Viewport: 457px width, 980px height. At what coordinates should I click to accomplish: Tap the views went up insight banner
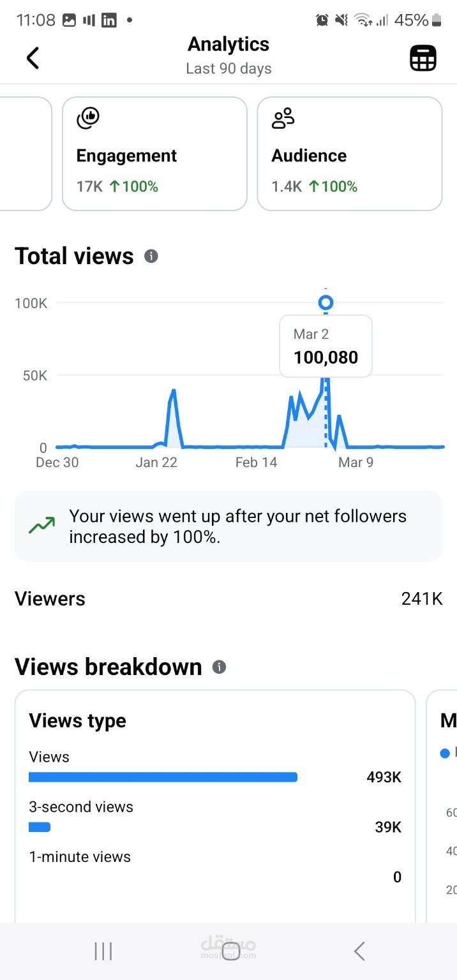coord(228,526)
